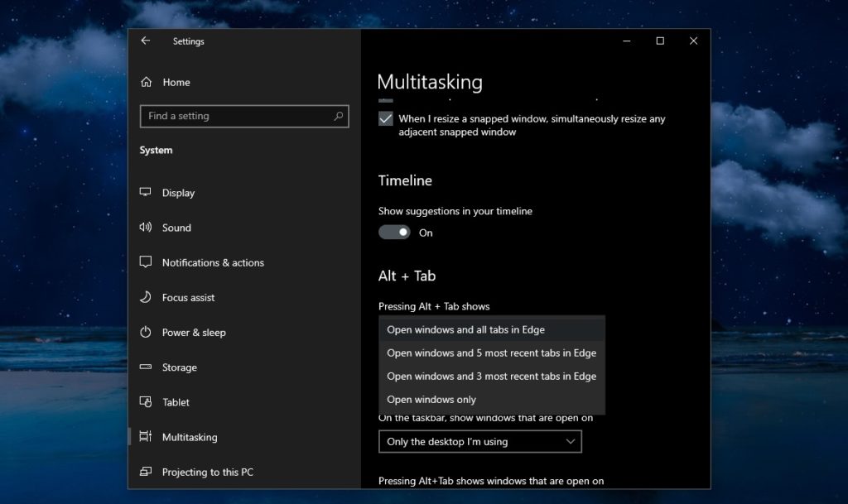The height and width of the screenshot is (504, 848).
Task: Open Notifications & actions via its icon
Action: click(x=146, y=262)
